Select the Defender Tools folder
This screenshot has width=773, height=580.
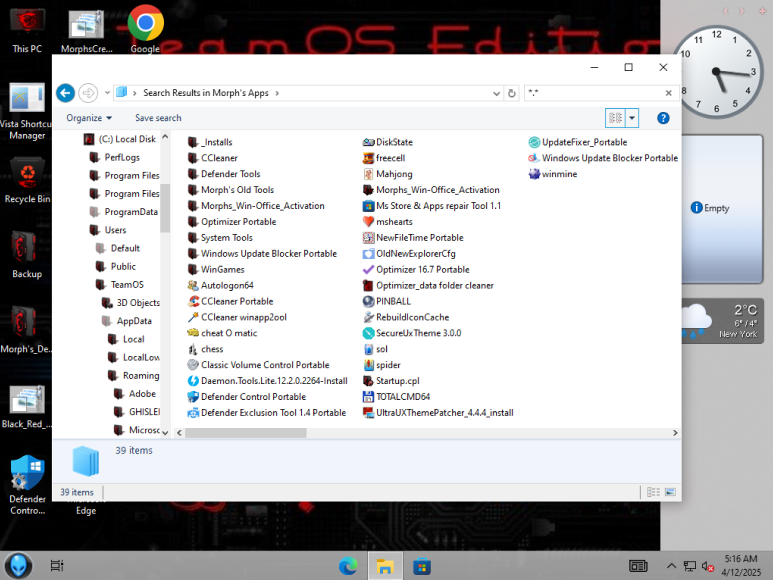pyautogui.click(x=224, y=174)
